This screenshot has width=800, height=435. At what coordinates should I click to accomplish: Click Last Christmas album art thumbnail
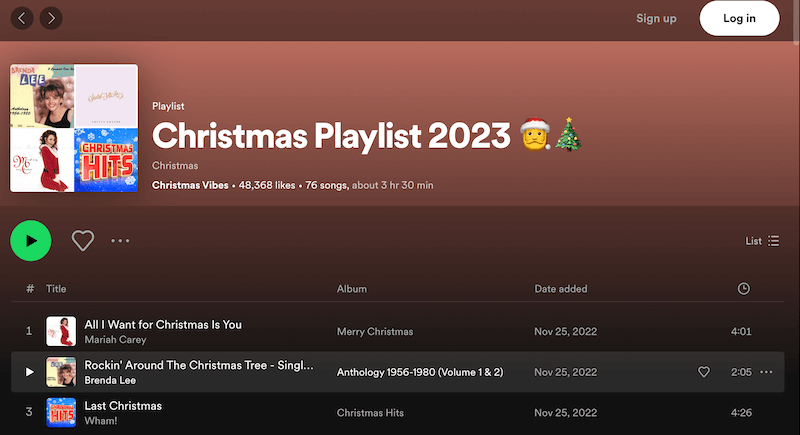[61, 413]
